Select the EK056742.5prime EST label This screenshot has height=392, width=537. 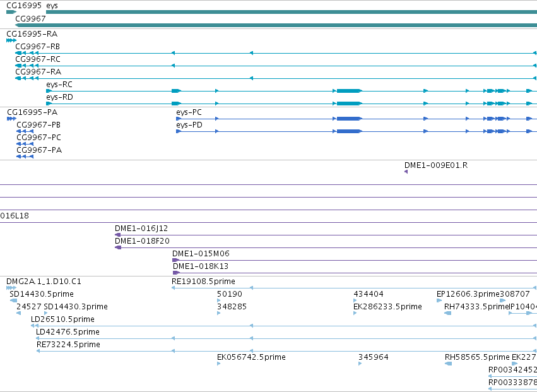(251, 358)
